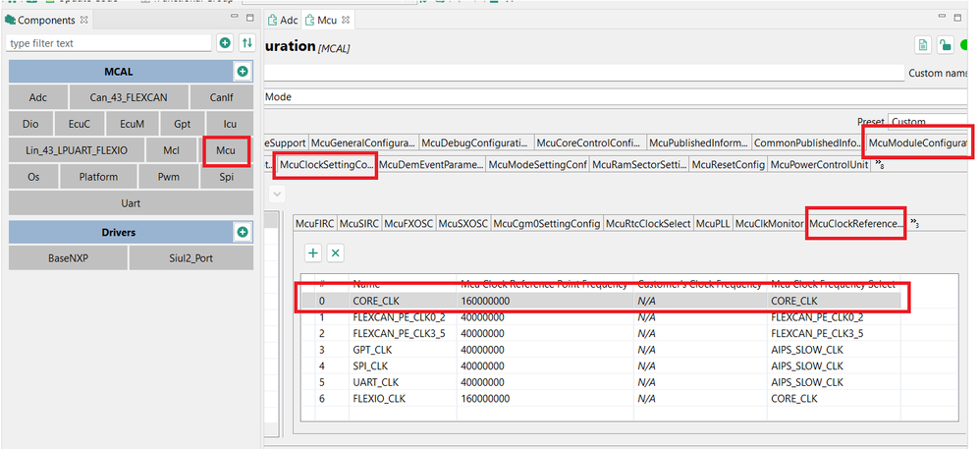Open McuDemEventParameter tab
This screenshot has height=449, width=980.
[x=431, y=165]
